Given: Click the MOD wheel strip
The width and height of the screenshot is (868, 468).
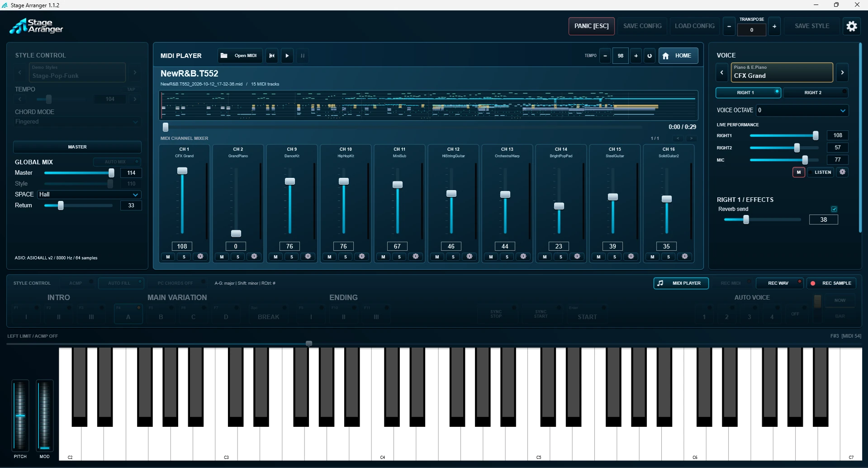Looking at the screenshot, I should pyautogui.click(x=45, y=415).
